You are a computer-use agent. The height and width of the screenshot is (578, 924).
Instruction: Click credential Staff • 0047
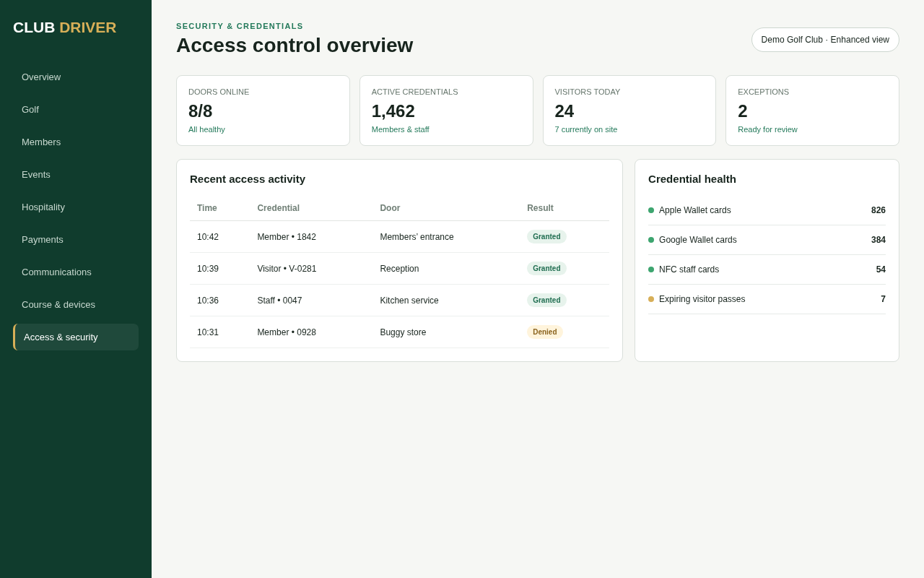point(279,301)
